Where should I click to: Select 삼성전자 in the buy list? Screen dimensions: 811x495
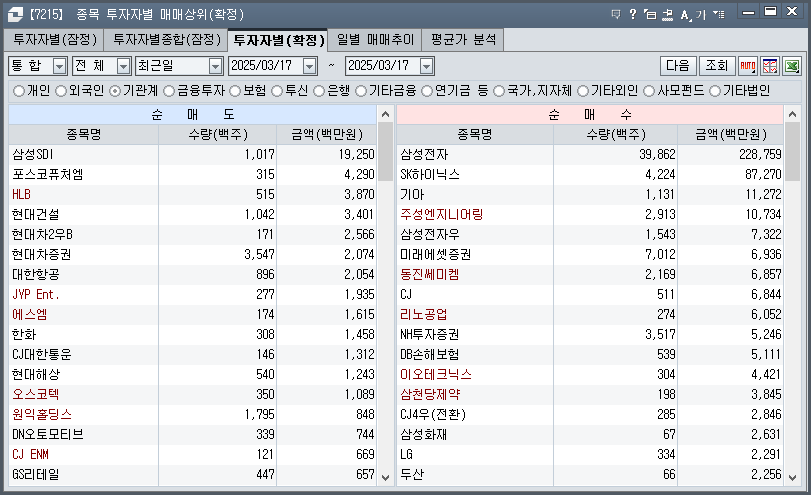coord(590,154)
